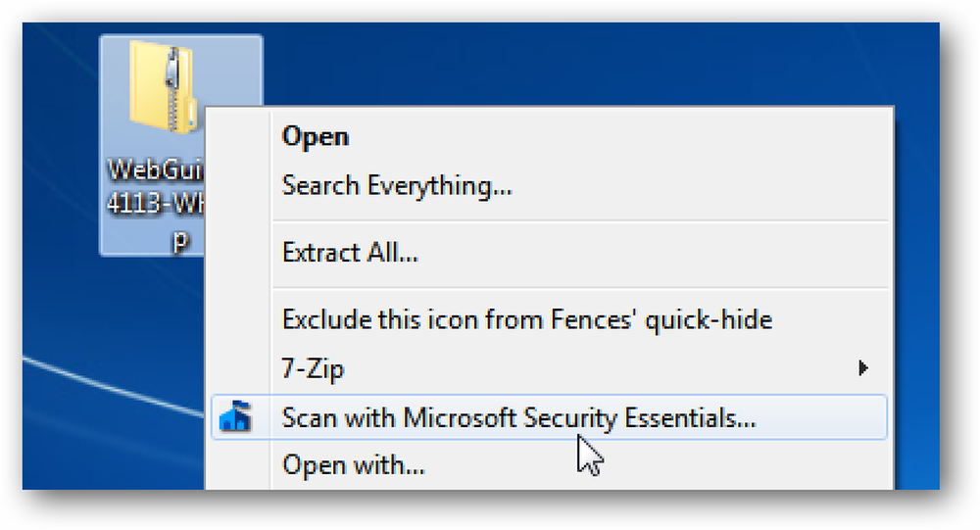
Task: Expand the 7-Zip submenu arrow
Action: coord(863,368)
